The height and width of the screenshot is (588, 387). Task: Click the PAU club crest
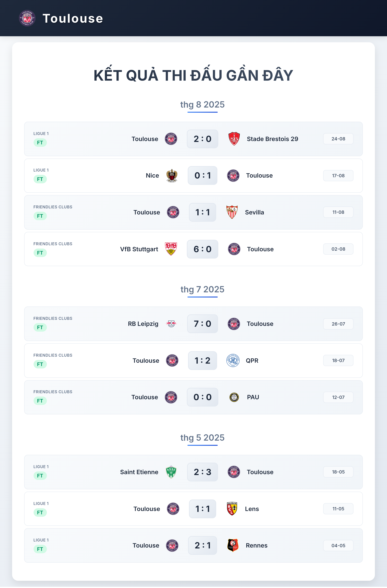click(234, 397)
